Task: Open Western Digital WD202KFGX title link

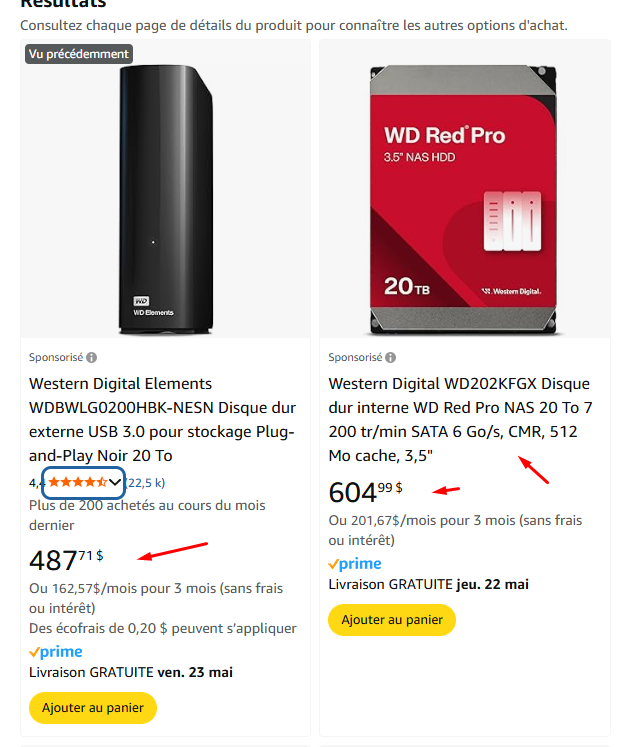Action: (460, 420)
